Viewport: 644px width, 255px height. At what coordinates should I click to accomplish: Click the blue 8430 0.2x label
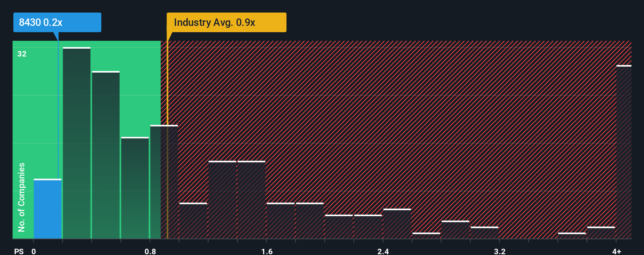[x=57, y=22]
